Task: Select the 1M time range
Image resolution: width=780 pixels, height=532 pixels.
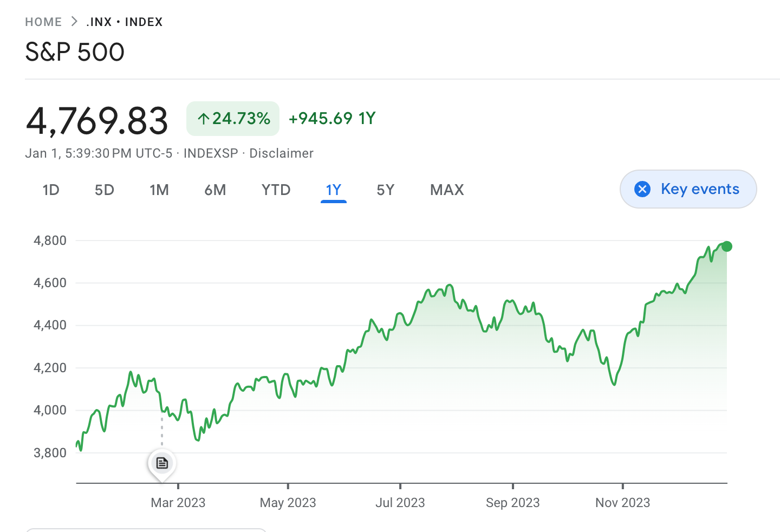Action: tap(159, 190)
